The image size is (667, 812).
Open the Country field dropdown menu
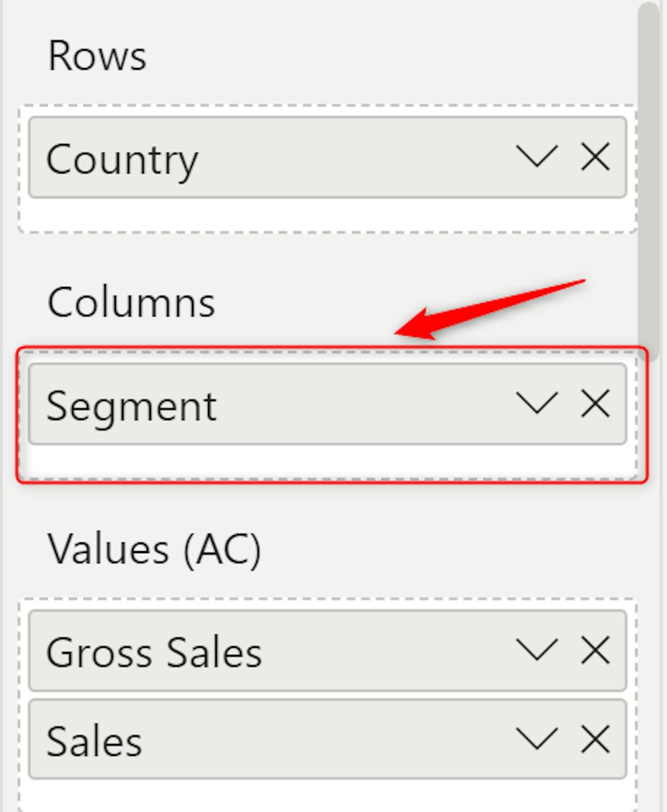(x=537, y=157)
